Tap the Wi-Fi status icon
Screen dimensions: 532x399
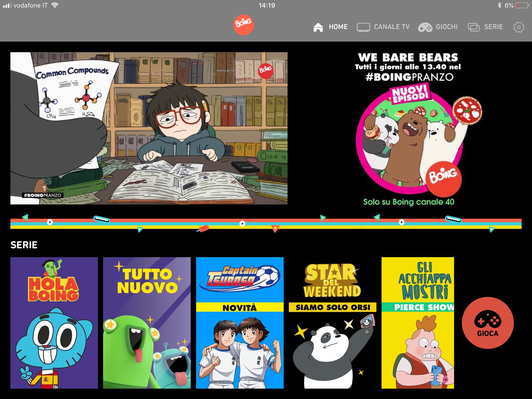tap(55, 5)
